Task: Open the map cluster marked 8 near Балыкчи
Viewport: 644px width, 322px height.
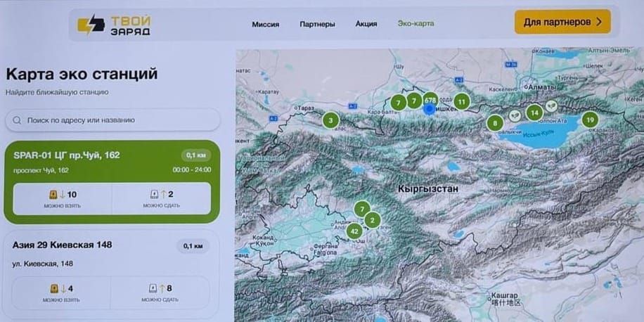Action: (x=495, y=123)
